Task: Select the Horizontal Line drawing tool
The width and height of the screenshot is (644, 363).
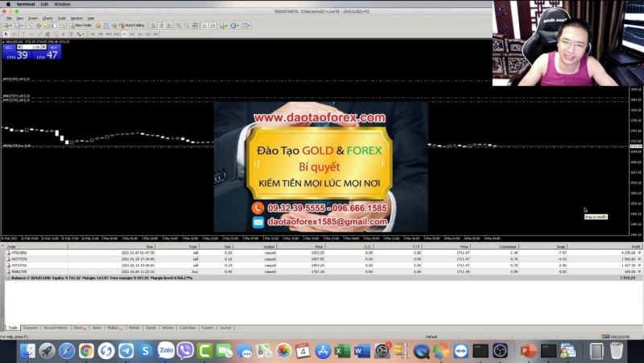Action: [x=31, y=34]
